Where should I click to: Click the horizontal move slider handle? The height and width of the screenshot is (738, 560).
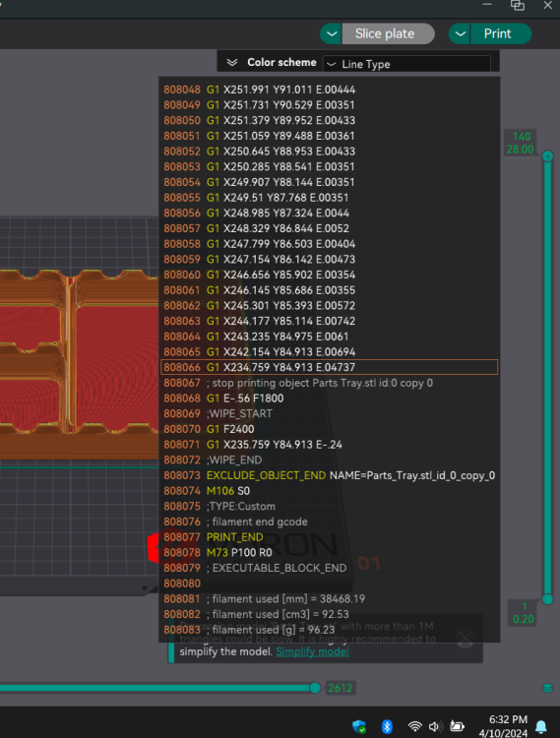[315, 688]
